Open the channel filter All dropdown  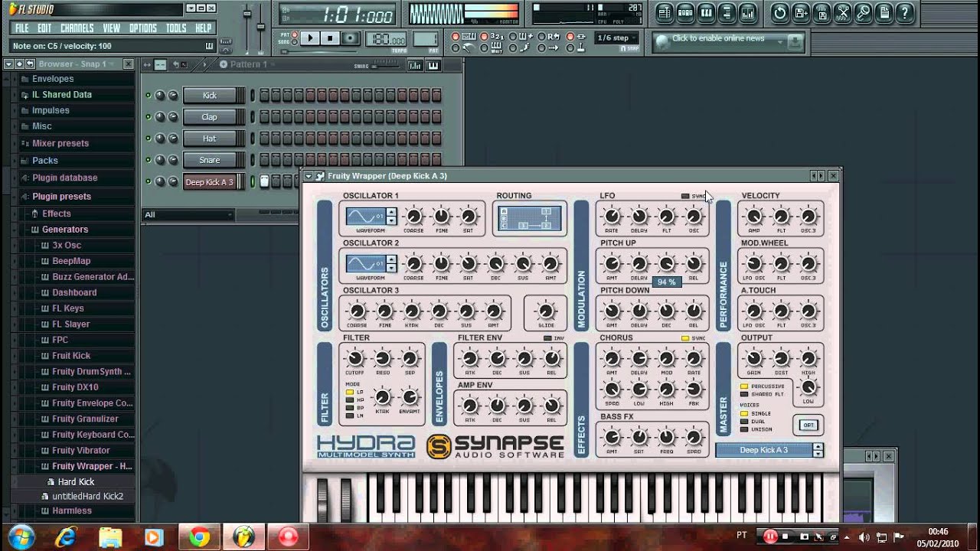[188, 215]
